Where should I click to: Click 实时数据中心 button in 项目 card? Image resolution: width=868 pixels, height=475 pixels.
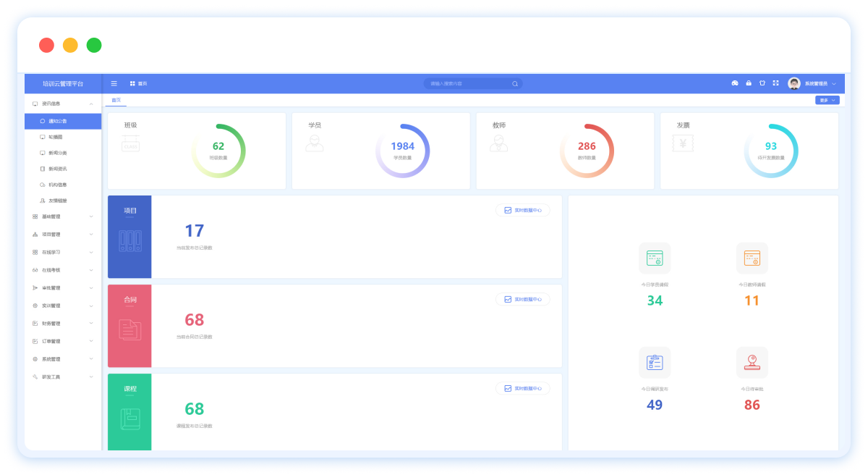522,210
